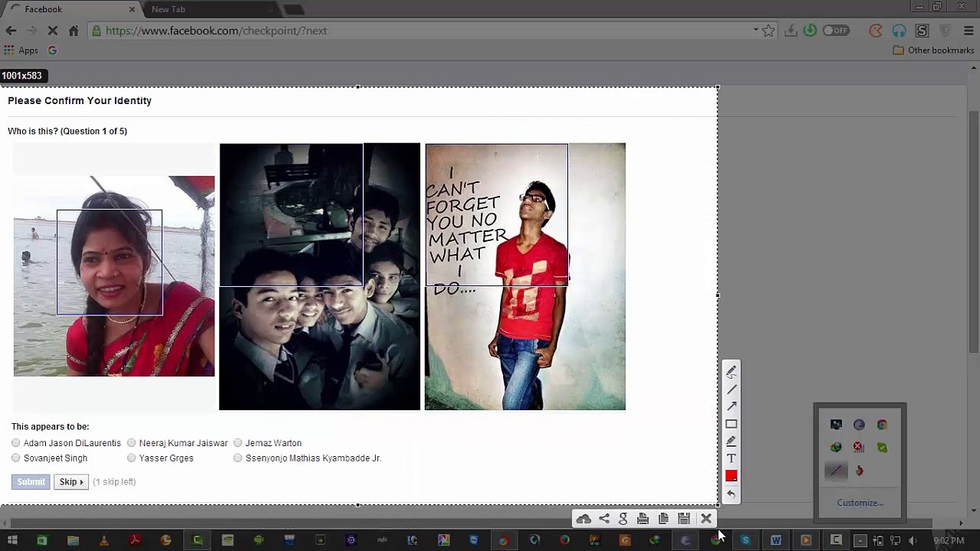Show hidden system tray icons
Screen dimensions: 980x551
click(x=860, y=541)
